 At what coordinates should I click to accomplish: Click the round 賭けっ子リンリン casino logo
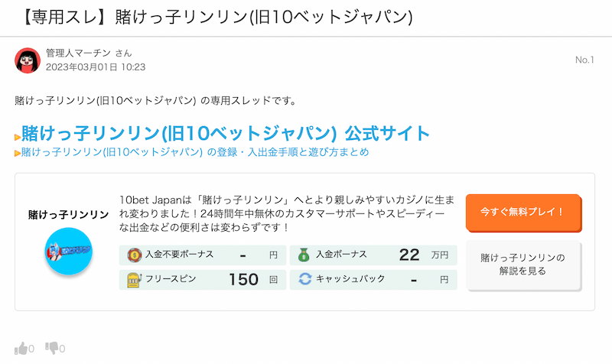click(68, 251)
